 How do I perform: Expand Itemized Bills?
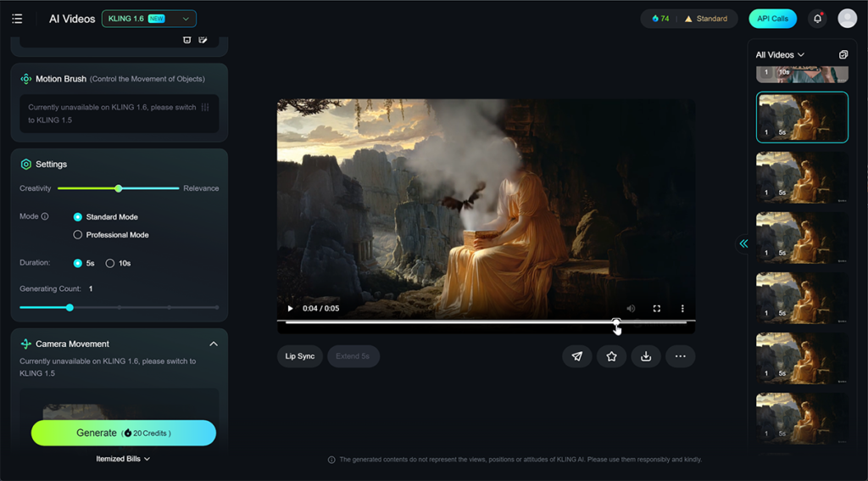[123, 459]
